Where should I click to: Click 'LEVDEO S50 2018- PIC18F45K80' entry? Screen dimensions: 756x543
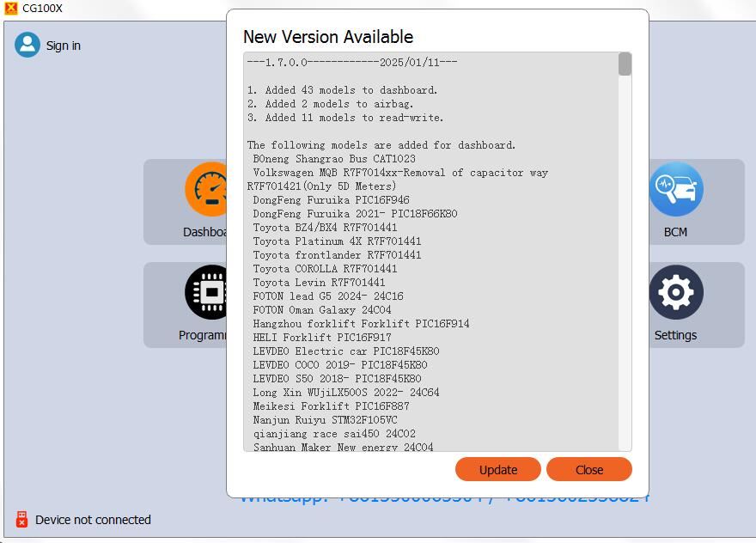coord(337,379)
